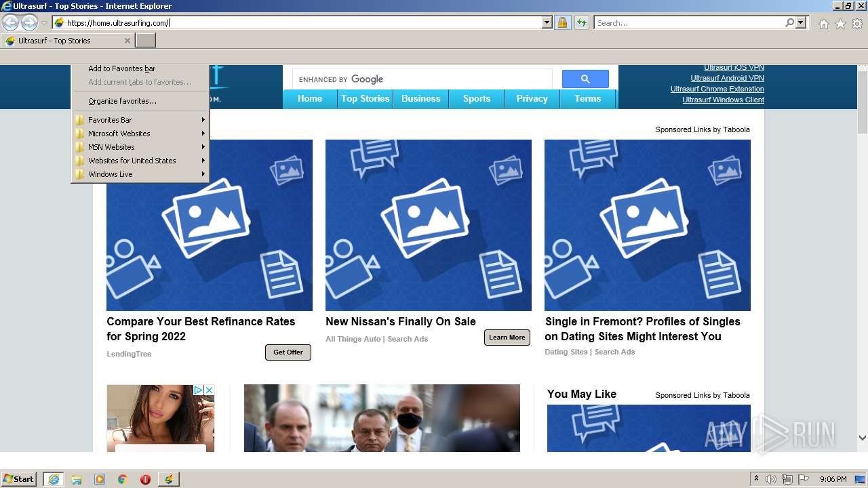The width and height of the screenshot is (868, 488).
Task: Click the Learn More button
Action: tap(507, 338)
